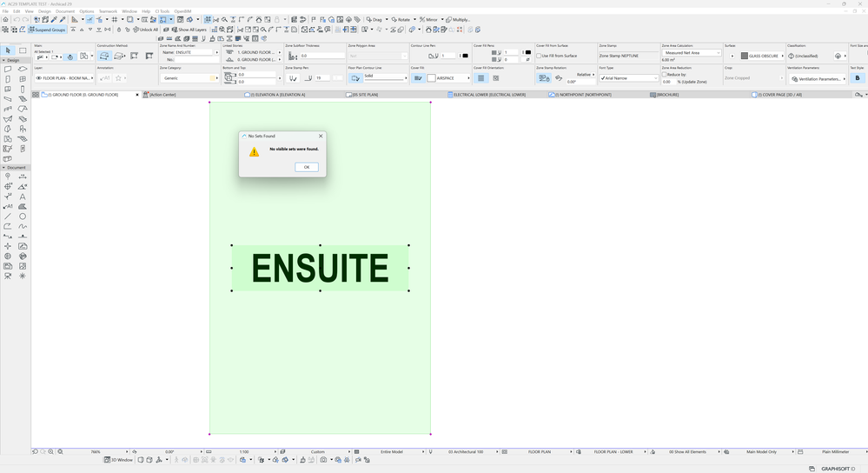Click the Generic category color swatch
This screenshot has width=868, height=473.
[212, 78]
